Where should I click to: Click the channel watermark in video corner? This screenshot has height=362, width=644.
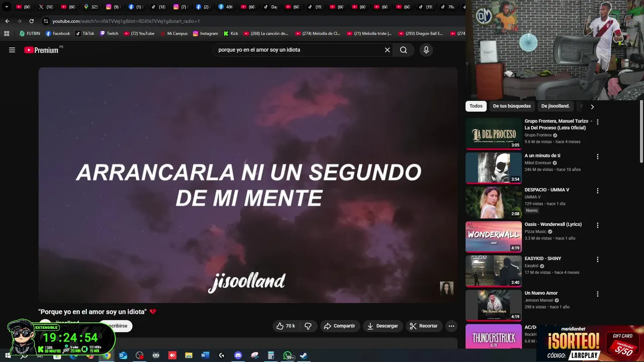447,288
